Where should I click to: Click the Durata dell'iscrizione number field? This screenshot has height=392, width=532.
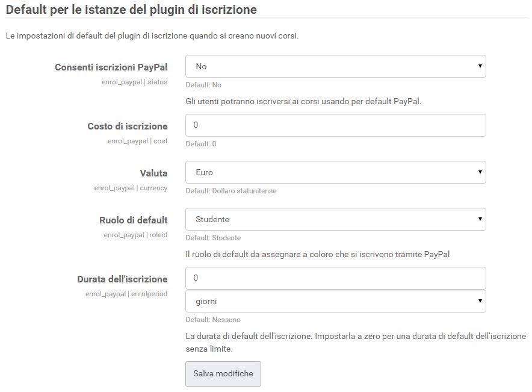[336, 278]
